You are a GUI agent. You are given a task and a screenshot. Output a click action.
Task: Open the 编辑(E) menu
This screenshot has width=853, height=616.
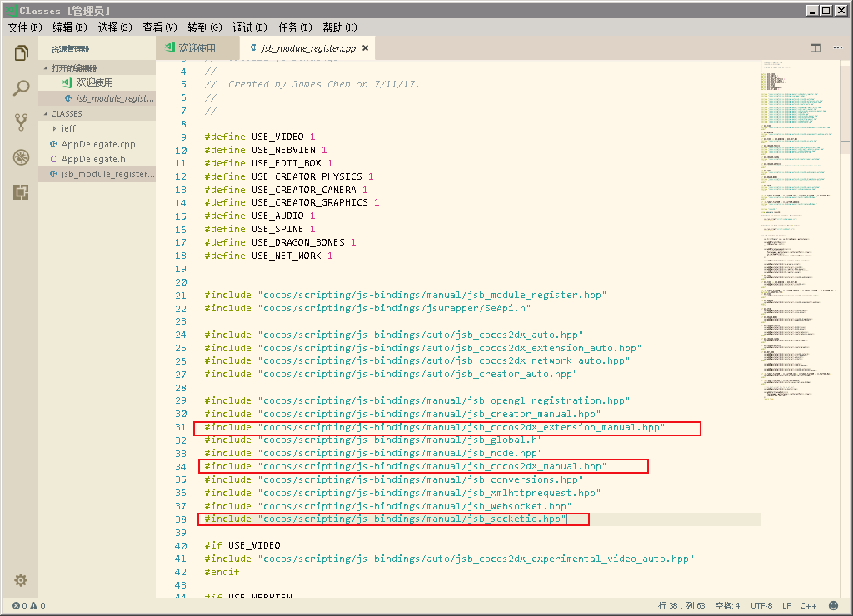pos(70,27)
